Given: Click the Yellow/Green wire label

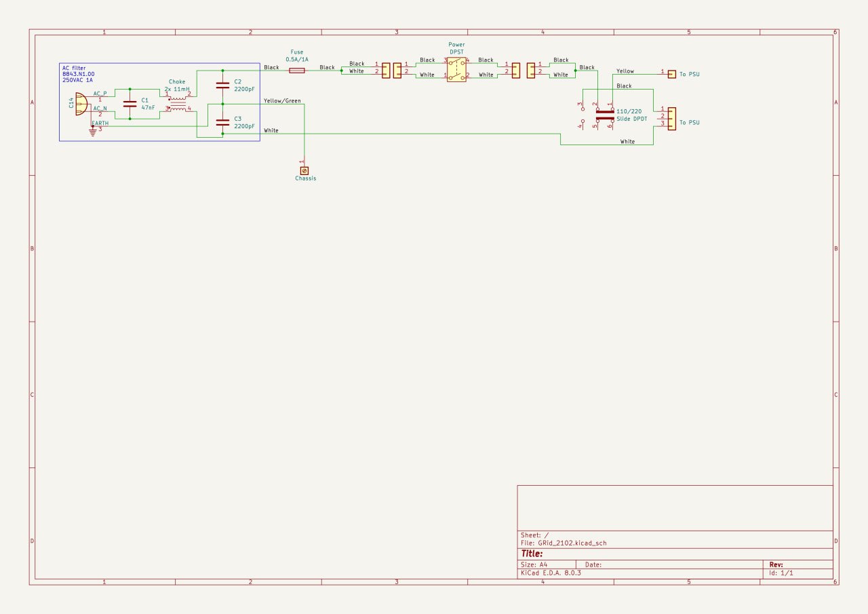Looking at the screenshot, I should (281, 101).
